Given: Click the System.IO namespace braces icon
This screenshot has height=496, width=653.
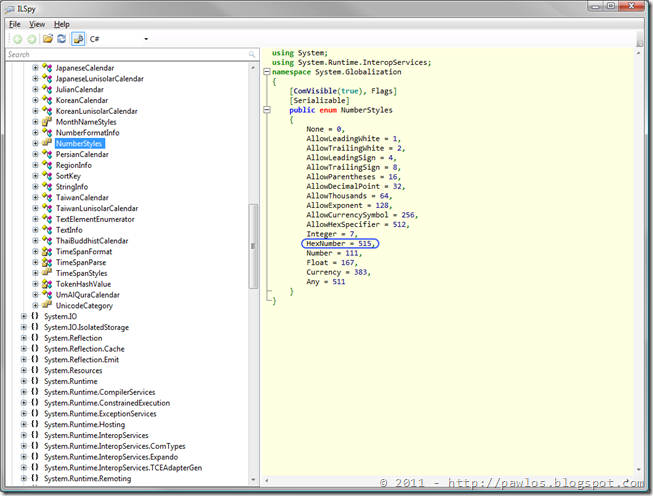Looking at the screenshot, I should click(35, 316).
